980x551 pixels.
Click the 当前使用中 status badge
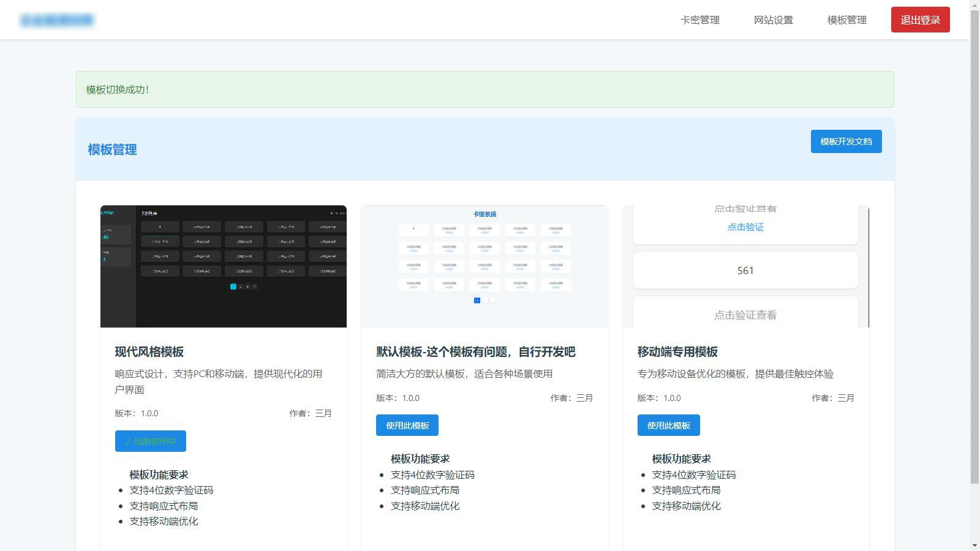pos(150,441)
